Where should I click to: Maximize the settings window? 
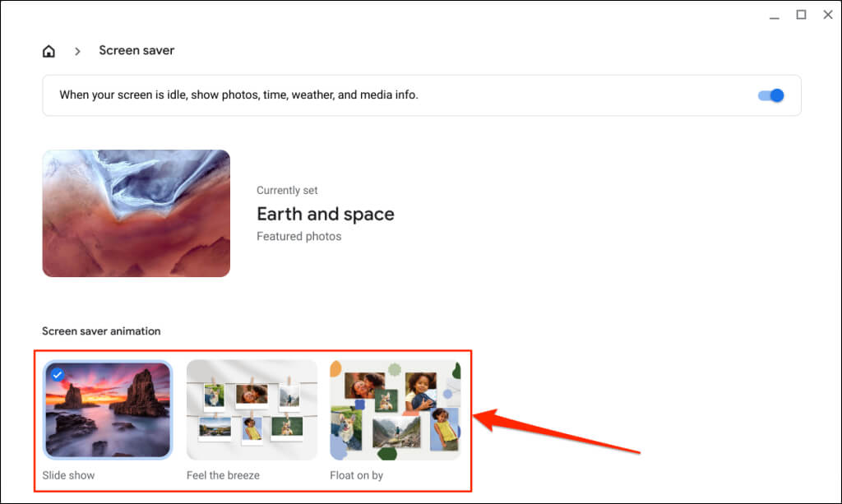click(x=800, y=15)
